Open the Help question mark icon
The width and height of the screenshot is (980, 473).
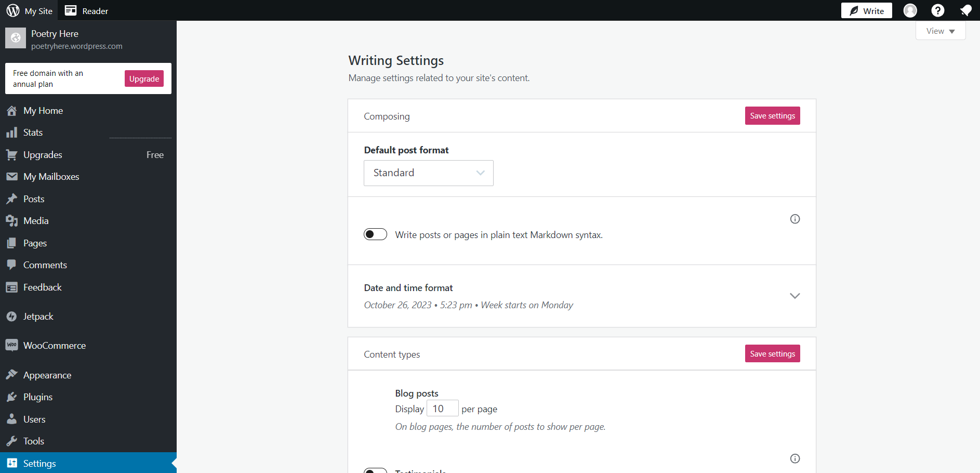(x=938, y=10)
